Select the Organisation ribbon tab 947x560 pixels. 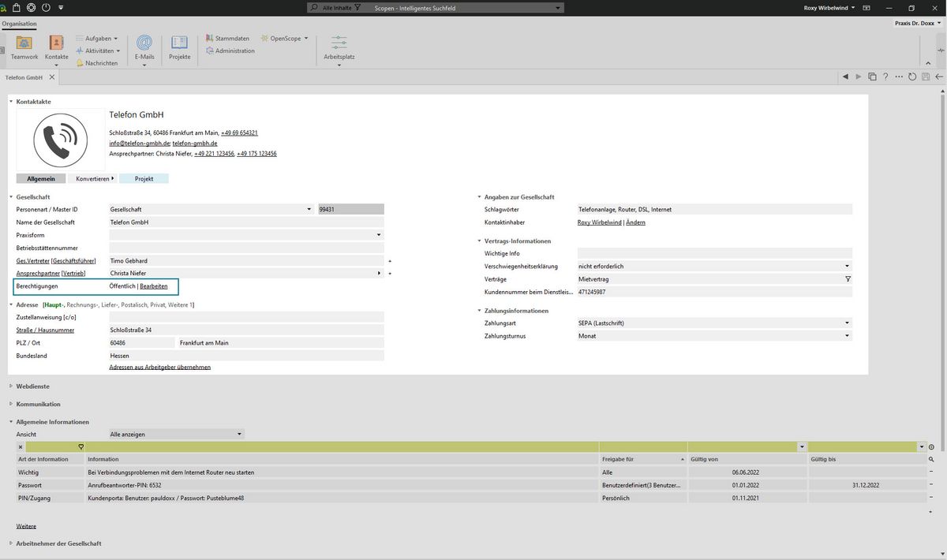pyautogui.click(x=19, y=24)
